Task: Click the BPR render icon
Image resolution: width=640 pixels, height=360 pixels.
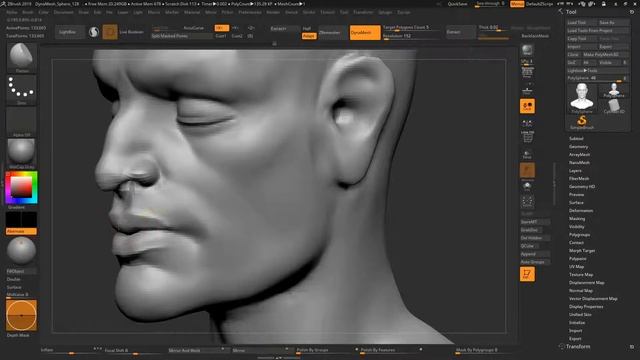Action: (x=527, y=50)
